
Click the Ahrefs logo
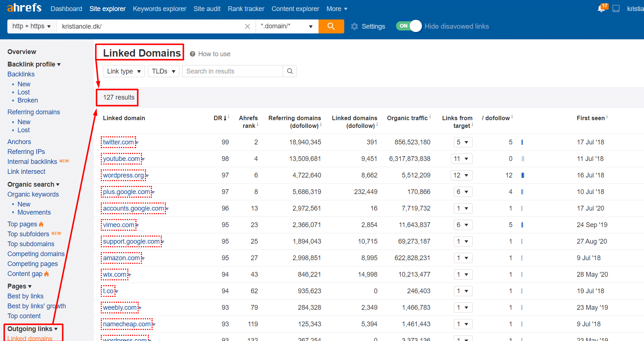click(24, 7)
